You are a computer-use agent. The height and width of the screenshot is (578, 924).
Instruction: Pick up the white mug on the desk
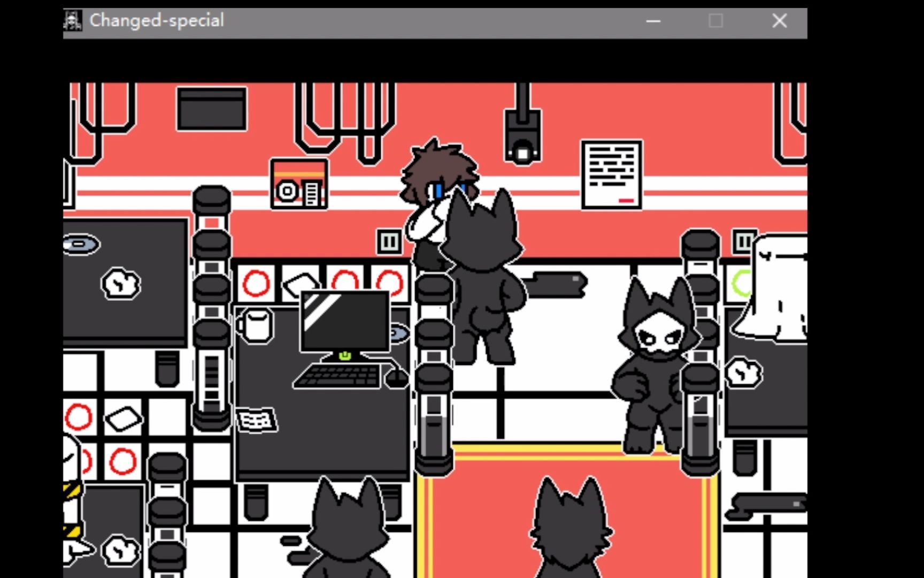pos(256,325)
